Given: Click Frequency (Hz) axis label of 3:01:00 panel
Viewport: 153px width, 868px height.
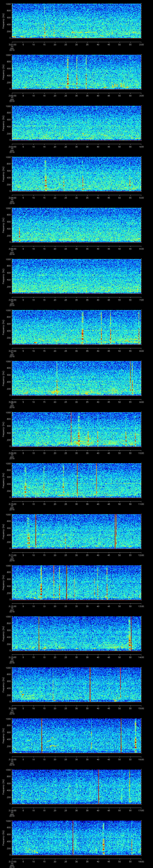Looking at the screenshot, I should [4, 21].
